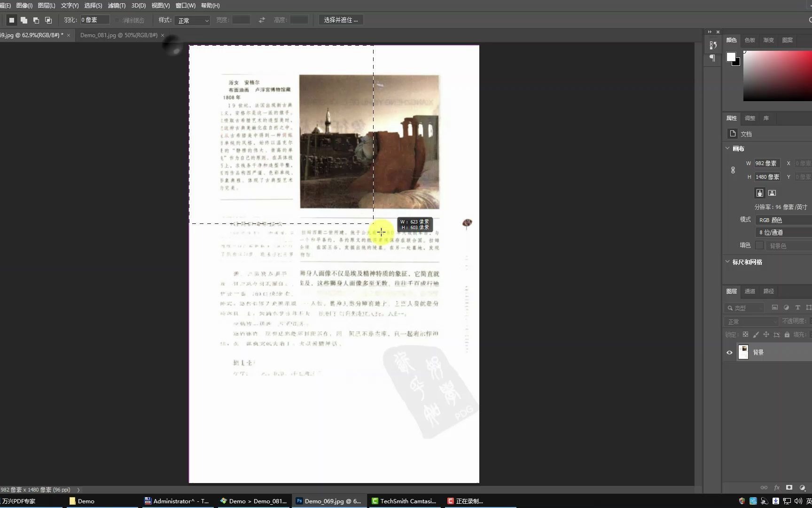The image size is (812, 508).
Task: Open the blend mode dropdown in Layers panel
Action: (x=750, y=321)
